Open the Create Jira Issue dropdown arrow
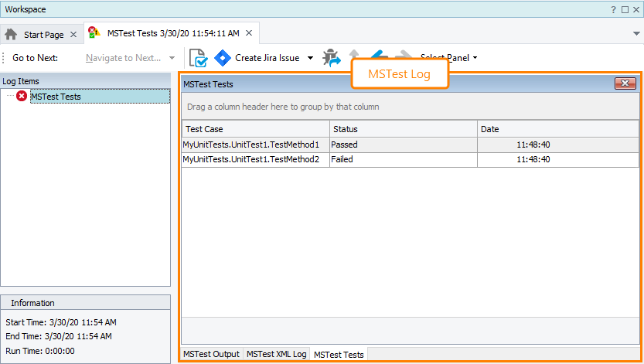The height and width of the screenshot is (364, 644). tap(310, 58)
